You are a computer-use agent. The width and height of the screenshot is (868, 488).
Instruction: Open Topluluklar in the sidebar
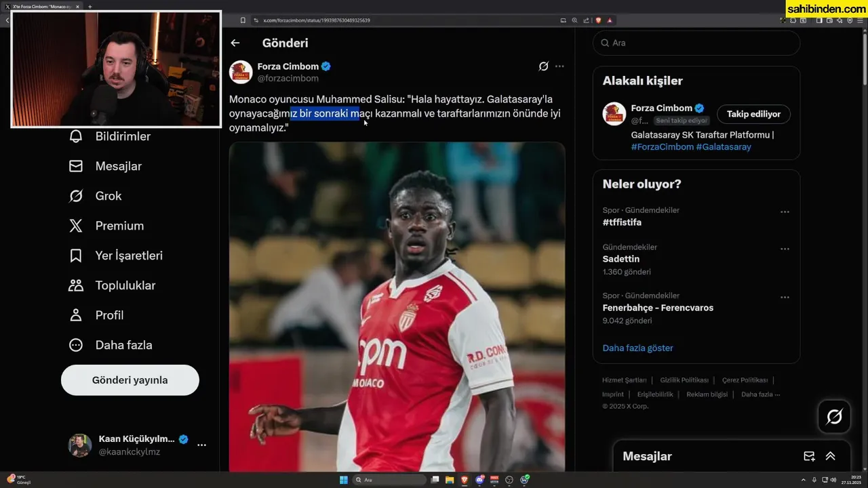pyautogui.click(x=113, y=285)
